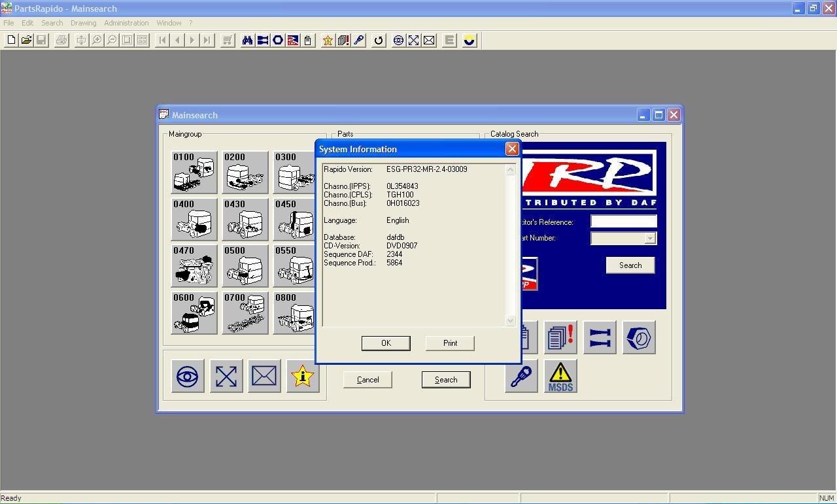Click the circular arrow toolbar icon

[379, 41]
